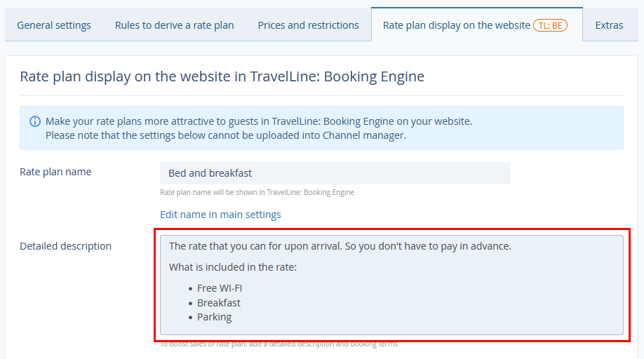Go to the Prices and restrictions tab
The image size is (644, 359).
pyautogui.click(x=308, y=25)
